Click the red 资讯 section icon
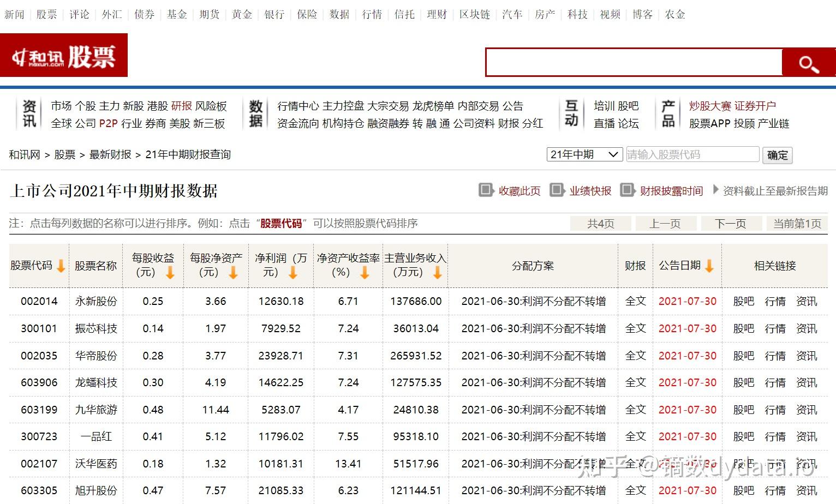The height and width of the screenshot is (504, 836). tap(30, 113)
